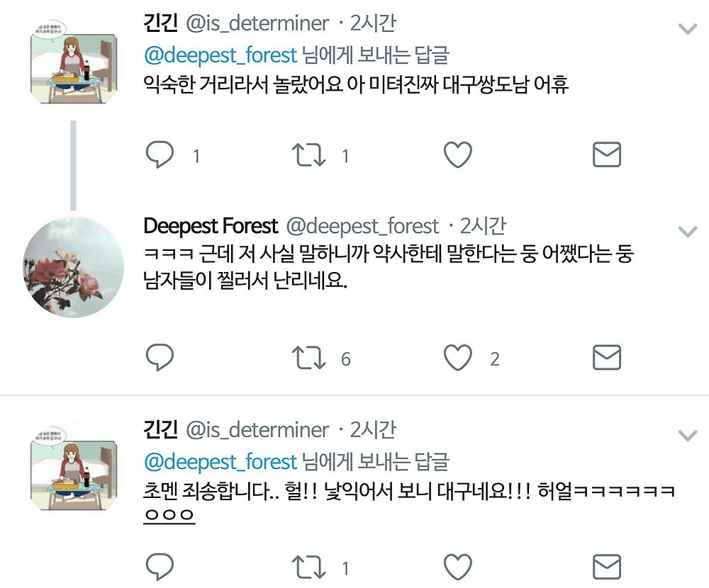Screen dimensions: 709x588
Task: Open @deepest_forest mention in first reply
Action: point(220,55)
